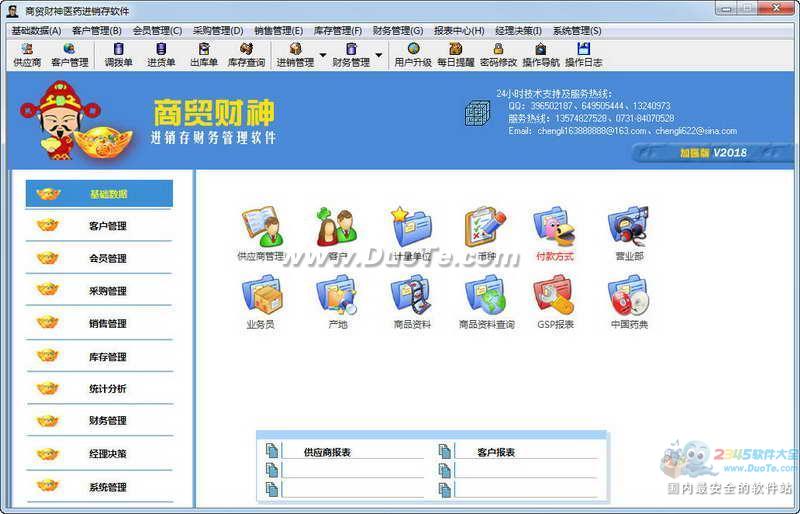Open 营业部 icon
The image size is (800, 514).
coord(629,234)
